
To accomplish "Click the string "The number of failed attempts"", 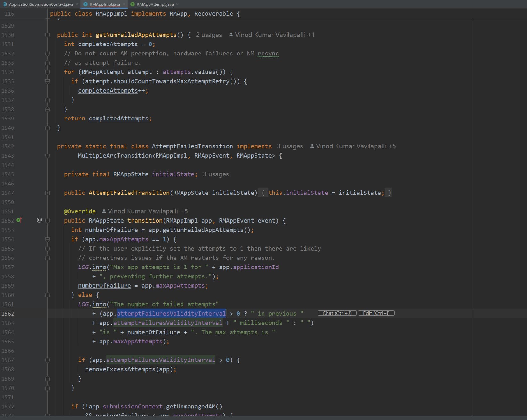I will tap(164, 304).
